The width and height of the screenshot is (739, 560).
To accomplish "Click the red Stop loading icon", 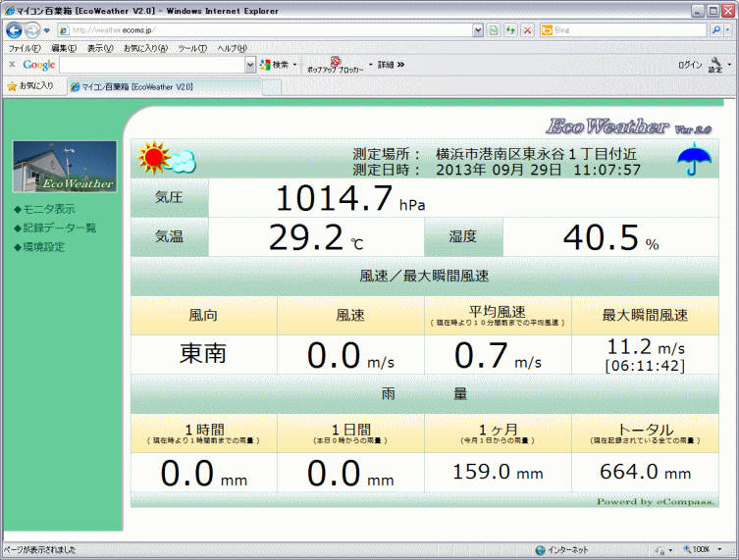I will (527, 29).
